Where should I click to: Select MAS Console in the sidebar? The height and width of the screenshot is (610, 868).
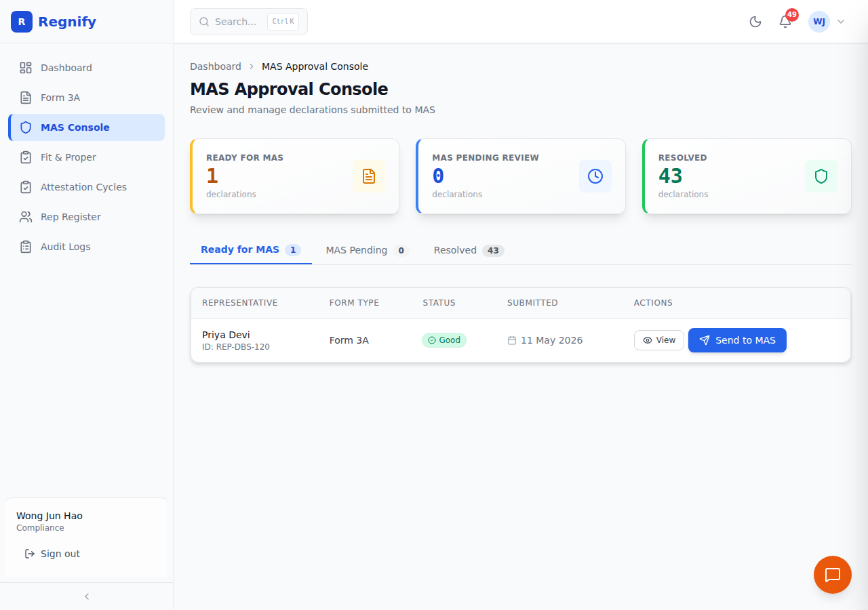click(x=86, y=127)
